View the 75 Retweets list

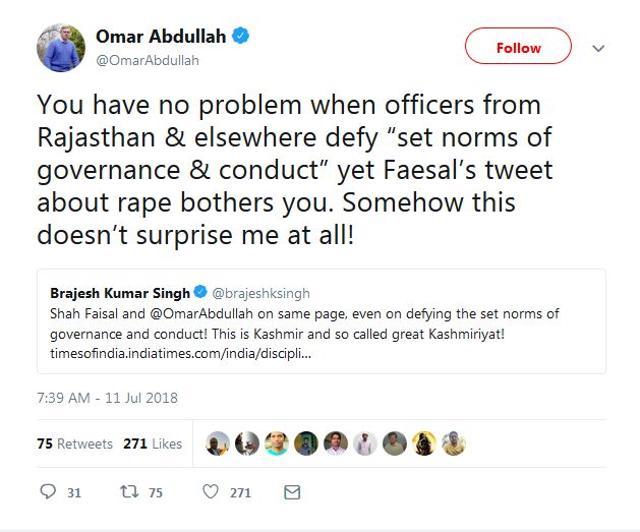click(76, 443)
